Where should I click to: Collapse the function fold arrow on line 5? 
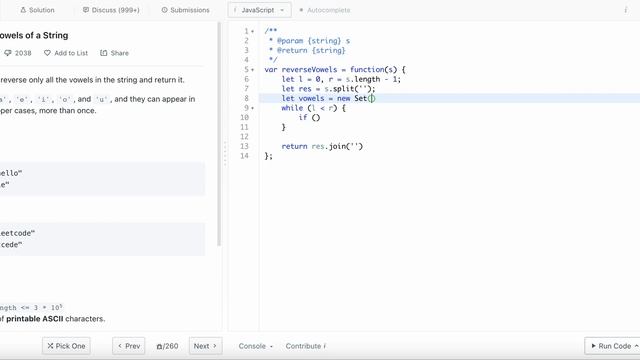(x=253, y=70)
